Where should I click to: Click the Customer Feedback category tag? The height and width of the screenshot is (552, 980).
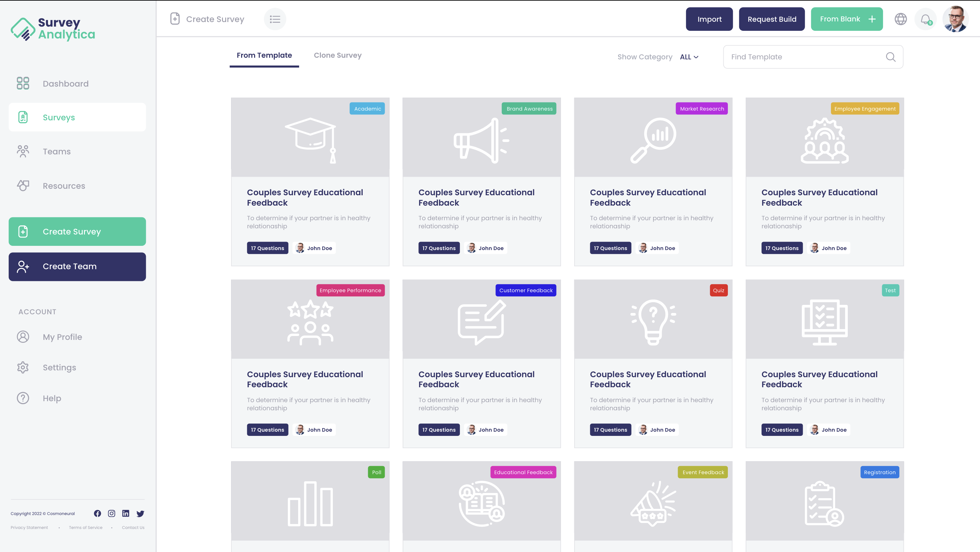point(526,291)
